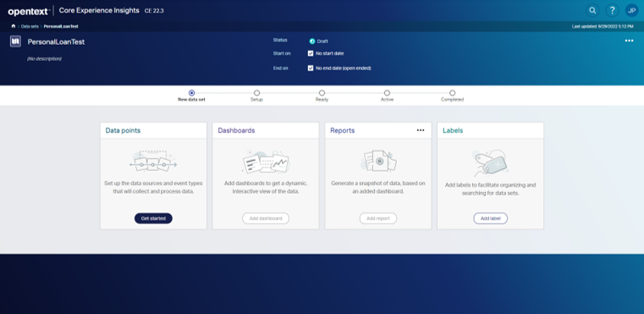Click the Status field label
The height and width of the screenshot is (314, 644).
[x=280, y=41]
